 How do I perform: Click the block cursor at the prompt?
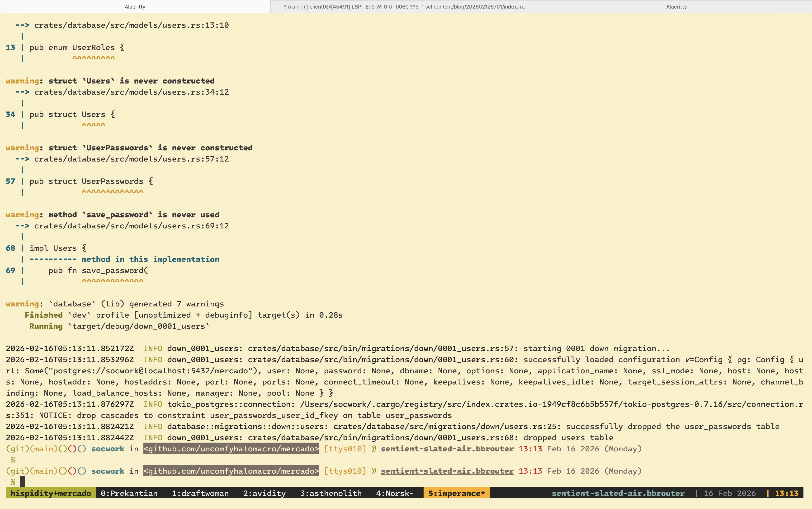pos(22,481)
